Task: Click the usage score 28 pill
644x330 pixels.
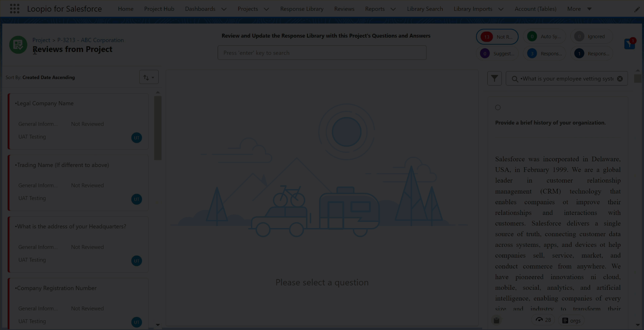Action: click(543, 320)
